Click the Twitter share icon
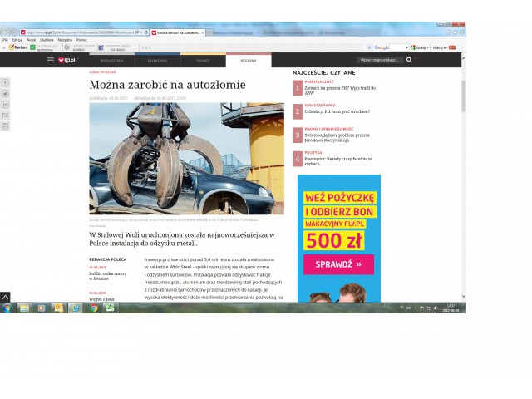 pyautogui.click(x=6, y=94)
